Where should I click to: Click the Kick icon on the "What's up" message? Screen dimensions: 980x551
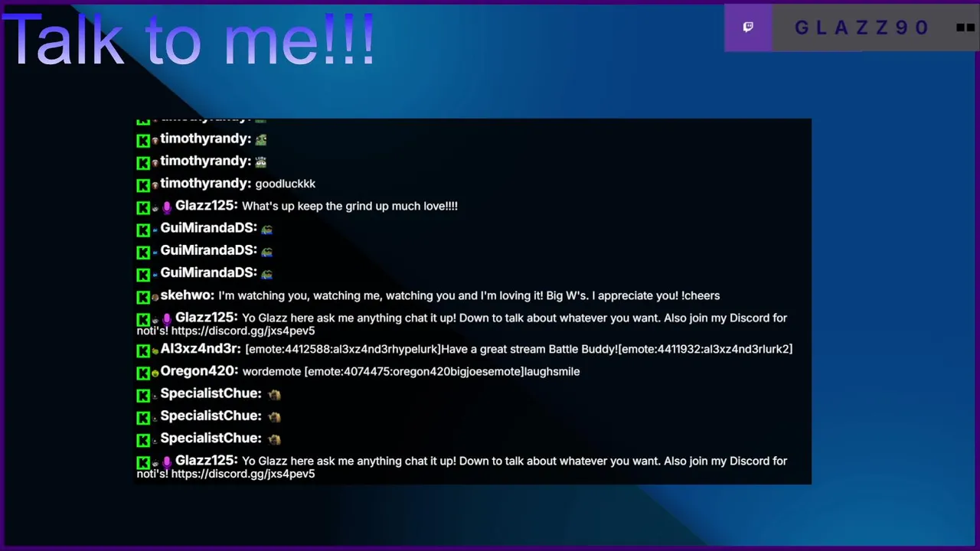pos(143,207)
